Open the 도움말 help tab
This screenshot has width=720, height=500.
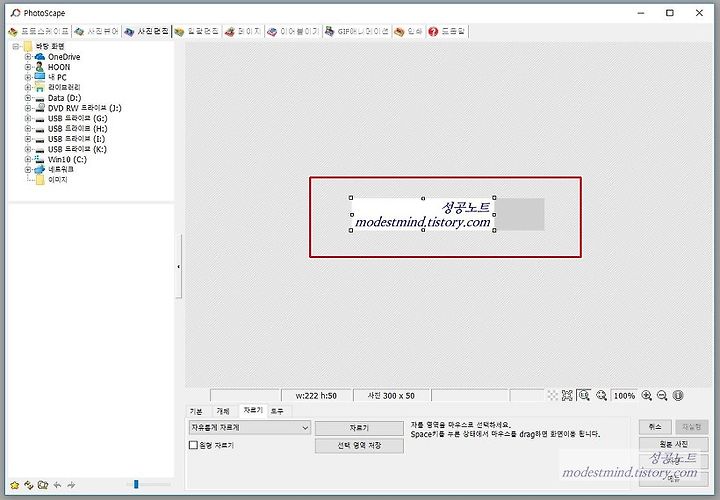(x=447, y=31)
